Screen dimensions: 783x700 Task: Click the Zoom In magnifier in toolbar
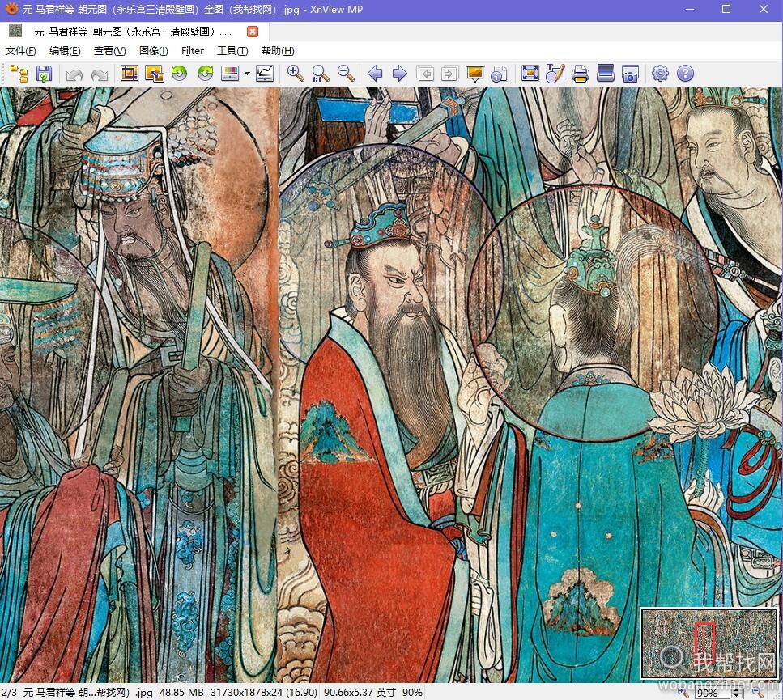click(296, 74)
